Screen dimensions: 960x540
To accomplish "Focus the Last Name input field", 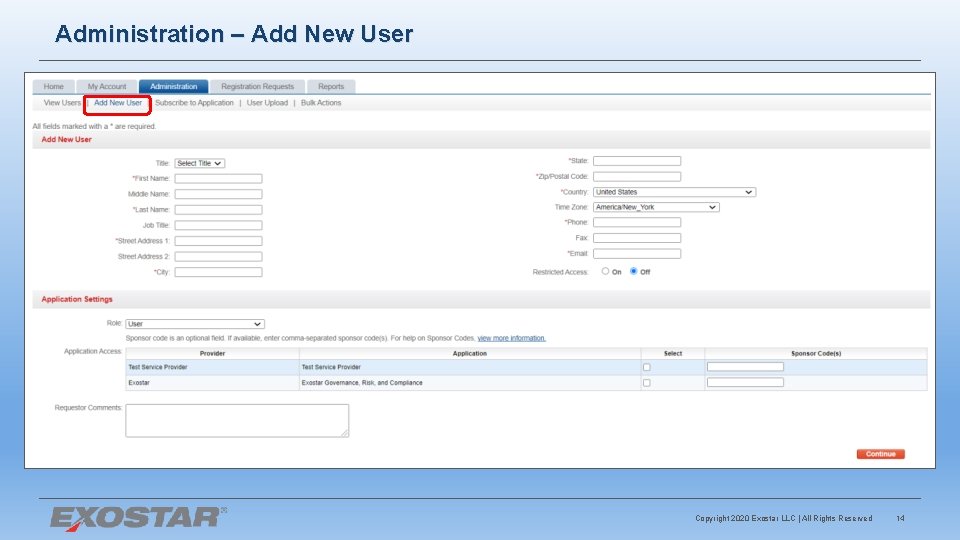I will [219, 209].
